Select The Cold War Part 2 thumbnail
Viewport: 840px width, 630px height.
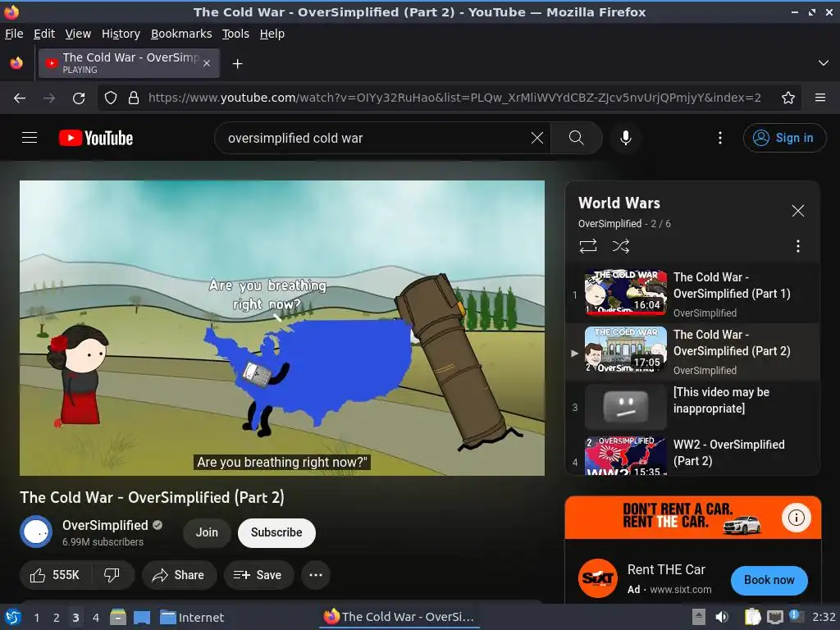[626, 349]
